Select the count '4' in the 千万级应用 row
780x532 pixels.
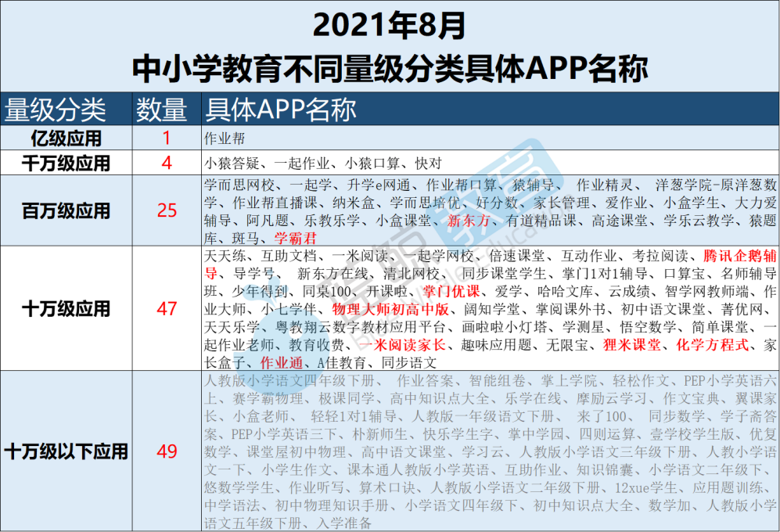[x=167, y=163]
